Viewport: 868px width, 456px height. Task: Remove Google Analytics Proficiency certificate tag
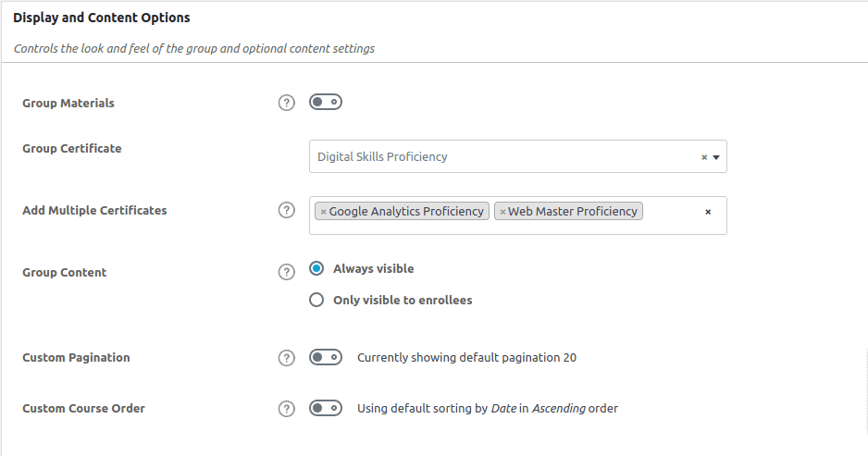pos(323,212)
